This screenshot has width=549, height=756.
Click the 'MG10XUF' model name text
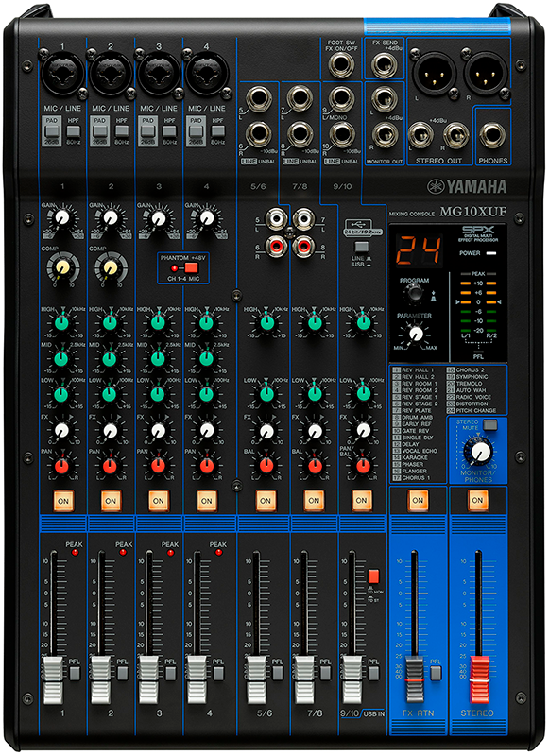click(x=472, y=211)
